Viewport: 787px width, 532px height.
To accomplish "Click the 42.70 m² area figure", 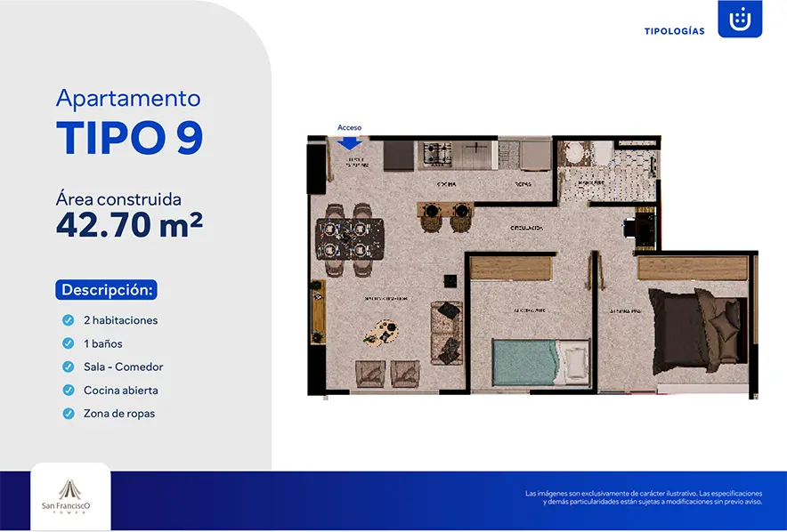I will point(129,224).
